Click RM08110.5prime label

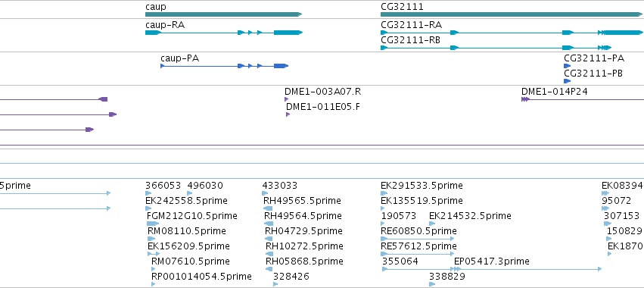pos(186,231)
